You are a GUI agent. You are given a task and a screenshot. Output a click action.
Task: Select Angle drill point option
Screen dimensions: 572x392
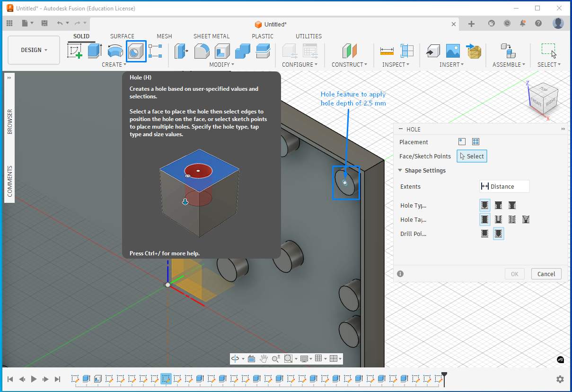pyautogui.click(x=498, y=234)
